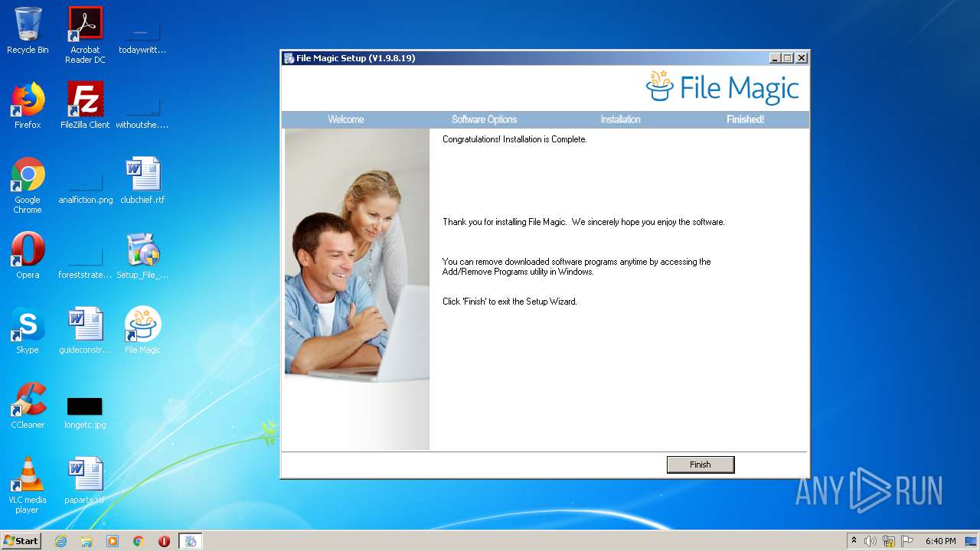Launch Chrome from the taskbar
This screenshot has width=980, height=551.
coord(138,541)
